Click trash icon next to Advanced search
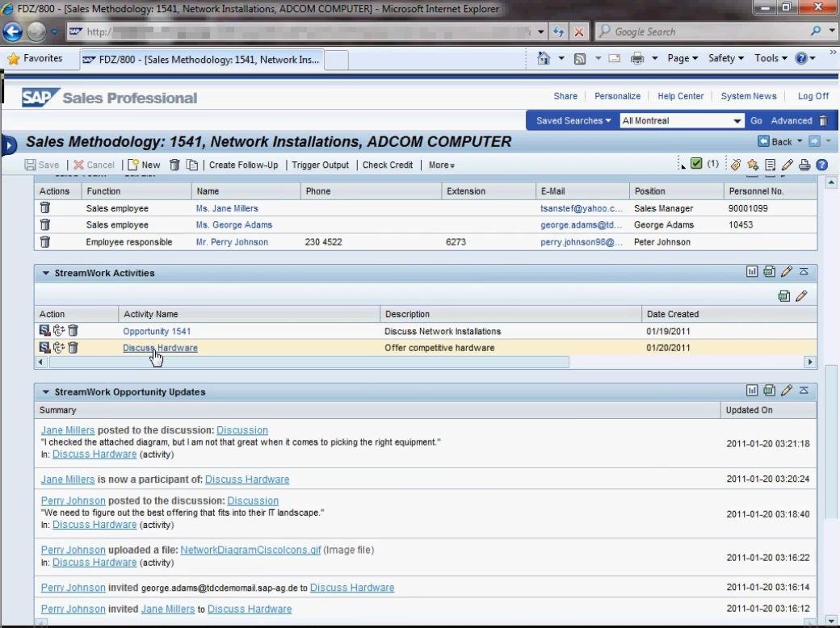This screenshot has width=840, height=628. point(824,120)
